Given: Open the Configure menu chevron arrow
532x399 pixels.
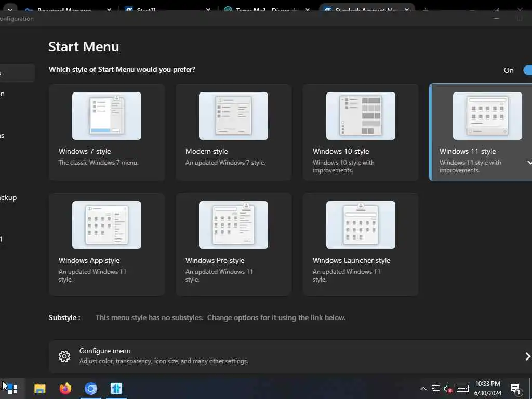Looking at the screenshot, I should (528, 356).
